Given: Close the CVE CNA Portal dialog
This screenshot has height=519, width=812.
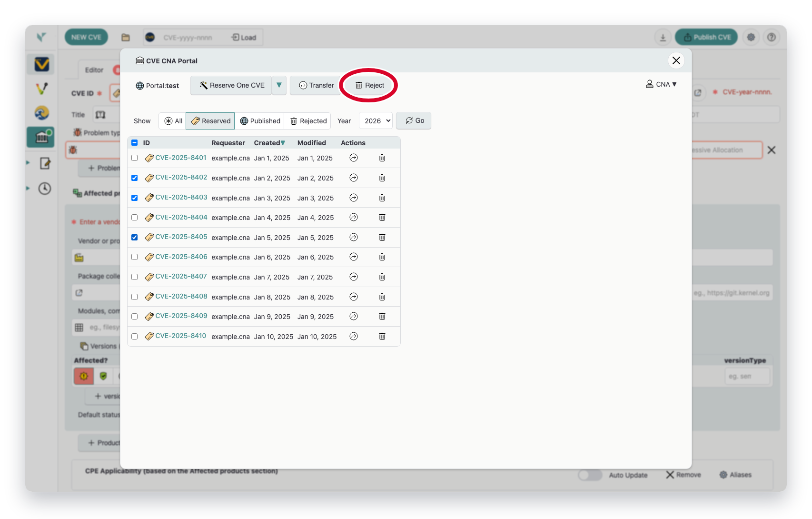Looking at the screenshot, I should pyautogui.click(x=676, y=60).
